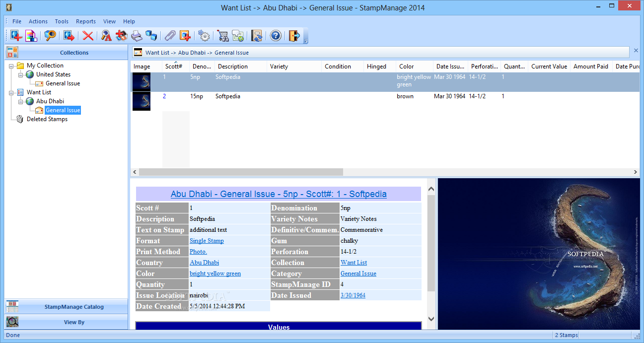Click the stamp list horizontal scrollbar right arrow

(x=636, y=172)
